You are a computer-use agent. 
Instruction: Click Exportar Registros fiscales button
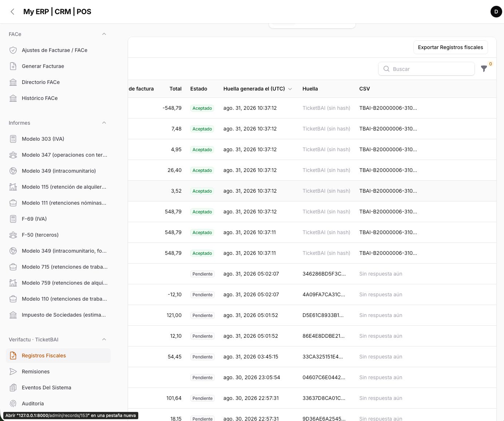coord(451,47)
